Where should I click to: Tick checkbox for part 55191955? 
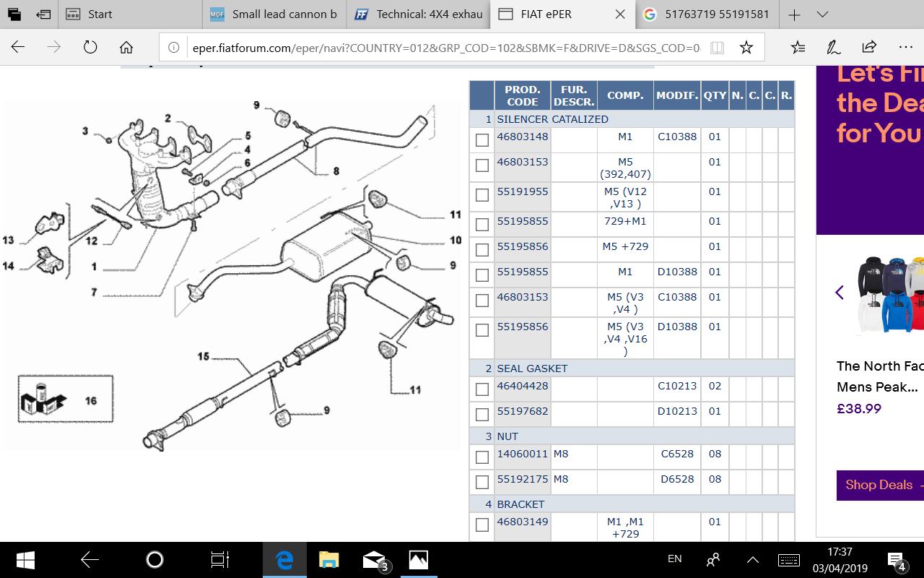point(482,195)
